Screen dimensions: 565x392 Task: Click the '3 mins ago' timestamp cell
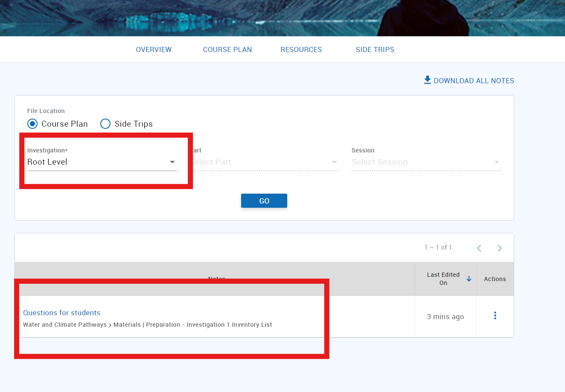446,317
